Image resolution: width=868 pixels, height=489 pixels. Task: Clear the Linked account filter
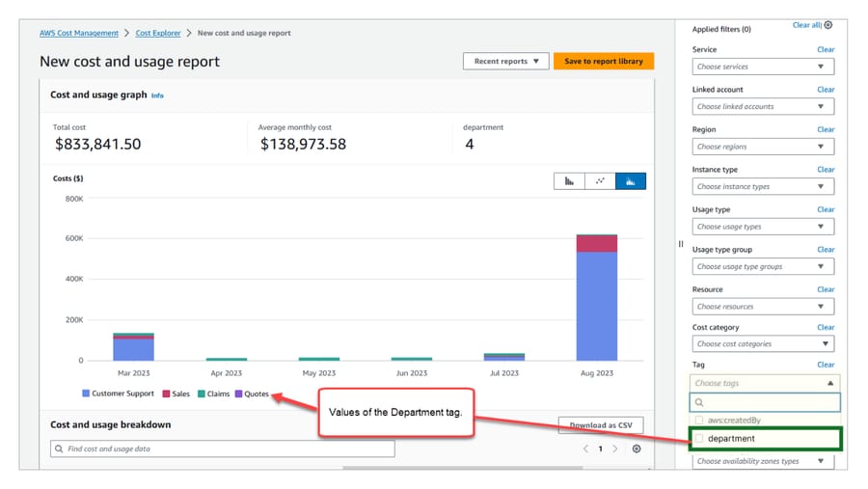pos(826,89)
